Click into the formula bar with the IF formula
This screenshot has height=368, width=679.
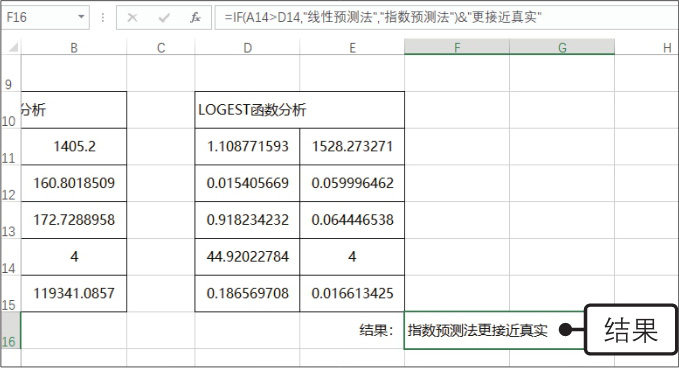coord(446,17)
